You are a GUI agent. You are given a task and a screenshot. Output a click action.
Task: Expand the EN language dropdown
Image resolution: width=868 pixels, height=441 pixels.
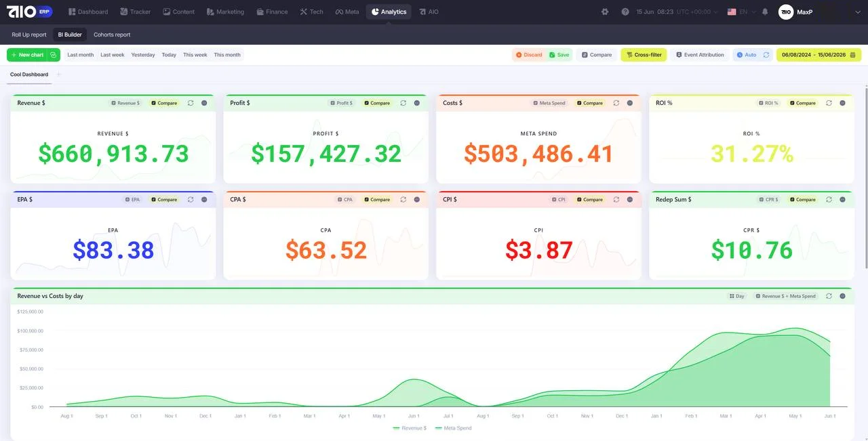(742, 12)
